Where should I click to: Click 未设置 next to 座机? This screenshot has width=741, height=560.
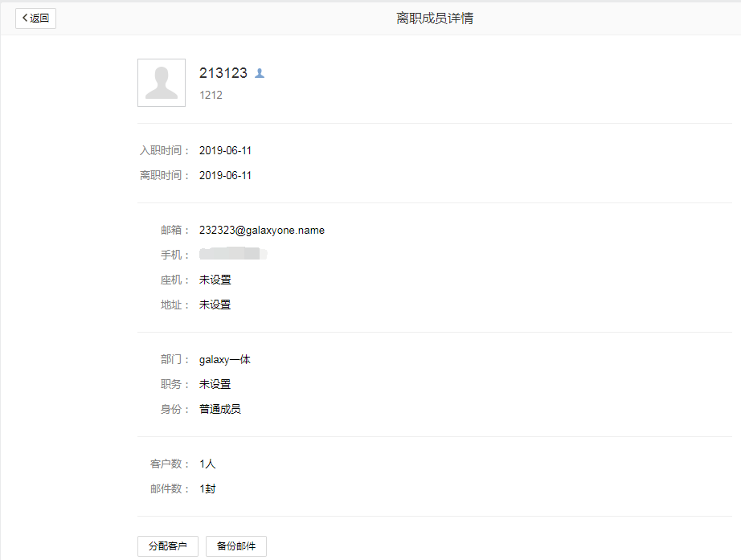pos(214,280)
